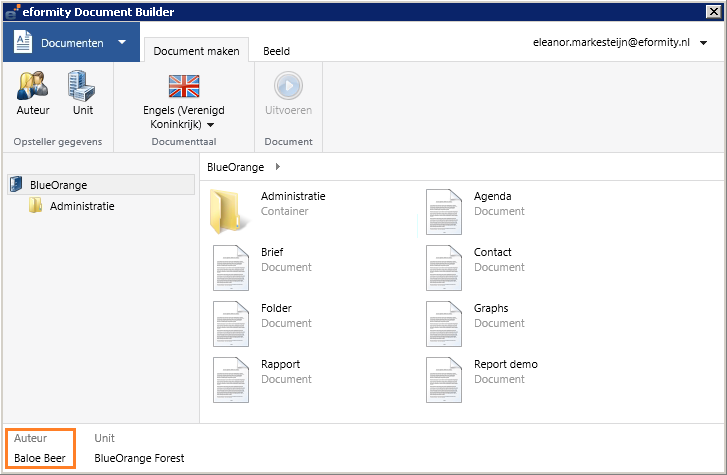Select the Administratie tree node label

(x=82, y=206)
